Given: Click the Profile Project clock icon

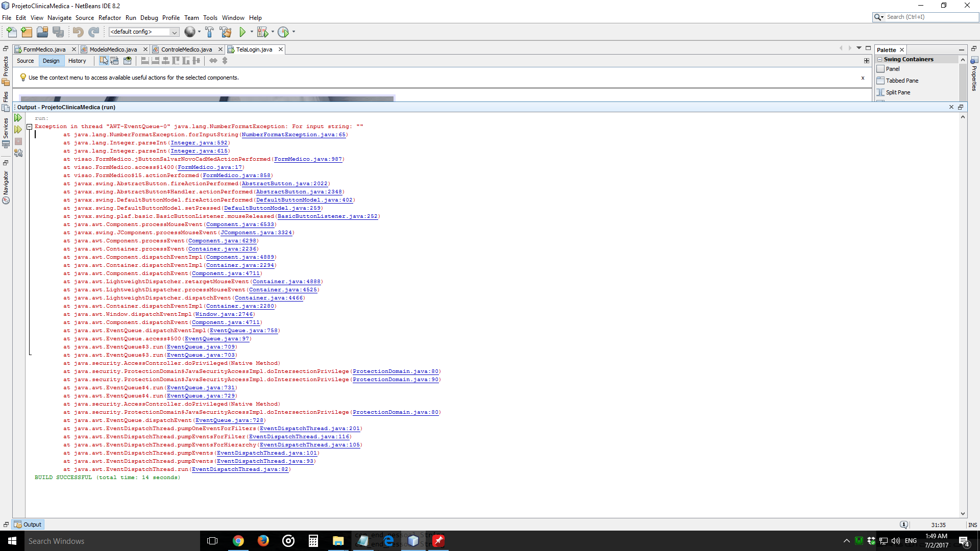Looking at the screenshot, I should pyautogui.click(x=283, y=32).
